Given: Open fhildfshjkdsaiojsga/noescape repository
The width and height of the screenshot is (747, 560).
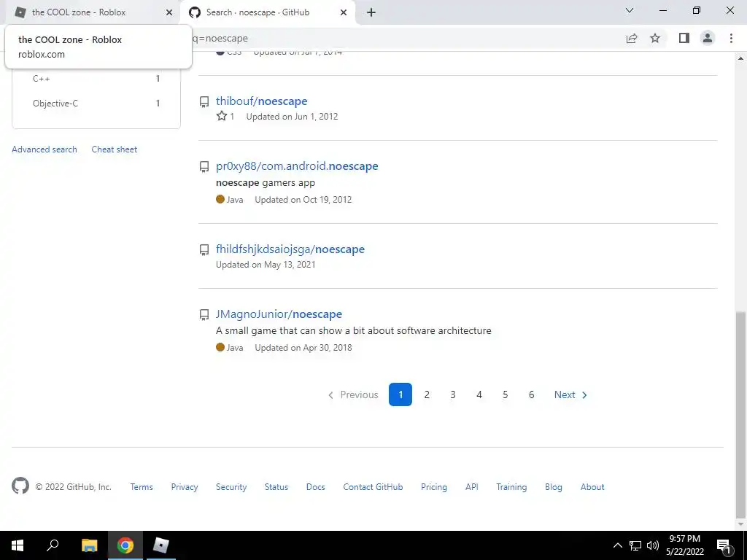Looking at the screenshot, I should pyautogui.click(x=290, y=249).
